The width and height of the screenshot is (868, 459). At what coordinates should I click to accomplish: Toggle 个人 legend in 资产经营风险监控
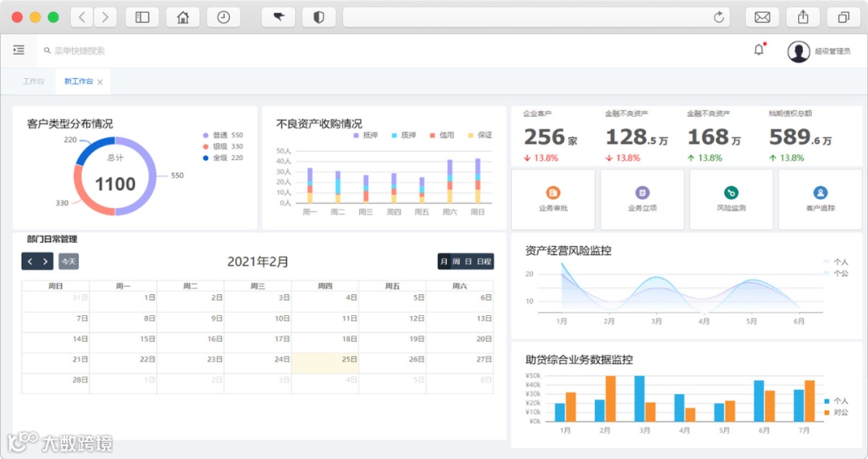pyautogui.click(x=836, y=262)
